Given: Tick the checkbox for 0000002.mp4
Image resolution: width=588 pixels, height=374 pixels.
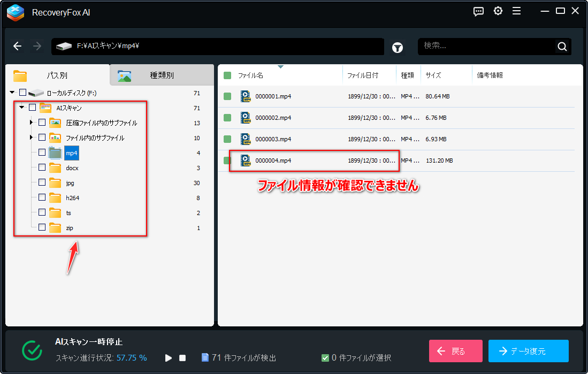Looking at the screenshot, I should pos(227,118).
